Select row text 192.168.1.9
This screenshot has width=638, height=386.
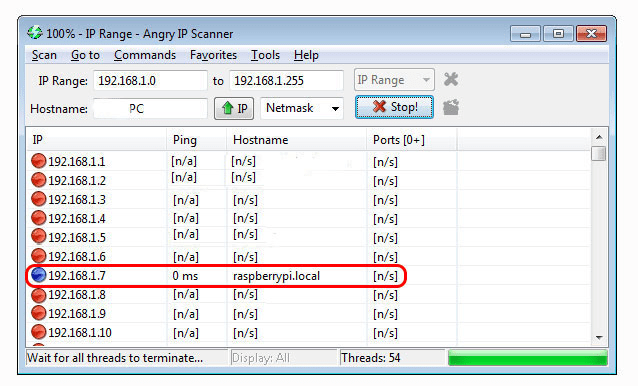tap(76, 314)
